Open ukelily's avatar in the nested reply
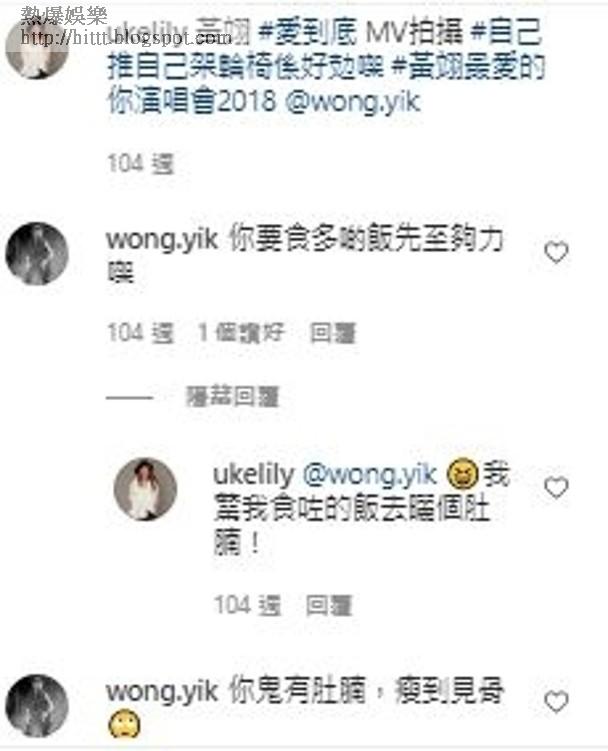 click(x=145, y=489)
